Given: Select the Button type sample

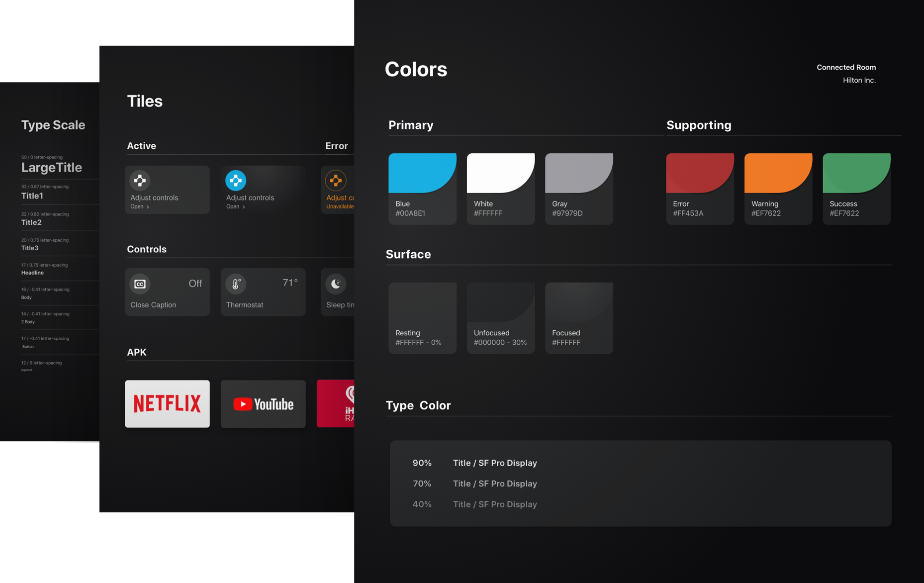Looking at the screenshot, I should [28, 347].
